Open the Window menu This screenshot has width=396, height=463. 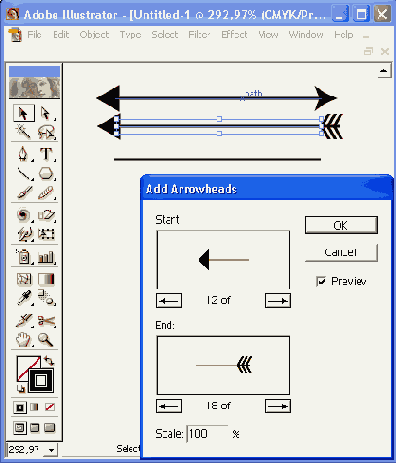click(x=306, y=35)
